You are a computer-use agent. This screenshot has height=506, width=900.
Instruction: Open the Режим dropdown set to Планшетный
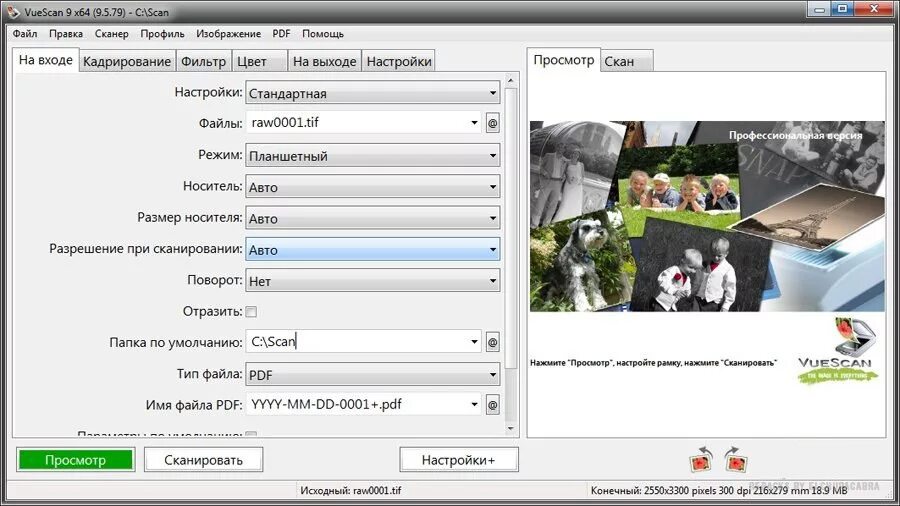[x=373, y=155]
